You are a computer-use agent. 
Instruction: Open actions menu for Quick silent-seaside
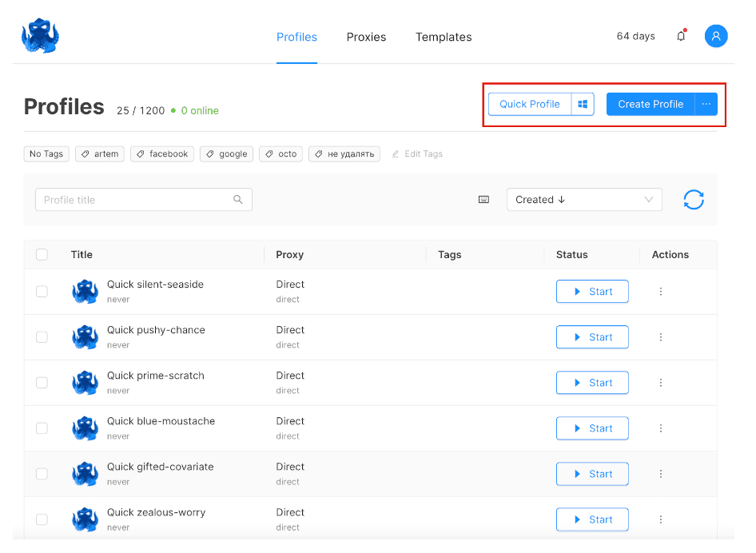click(661, 292)
